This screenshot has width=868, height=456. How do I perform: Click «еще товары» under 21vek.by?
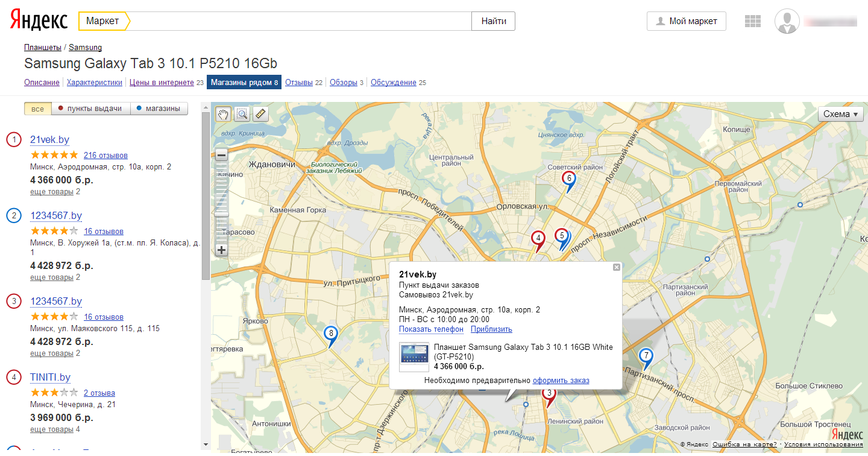(x=52, y=192)
